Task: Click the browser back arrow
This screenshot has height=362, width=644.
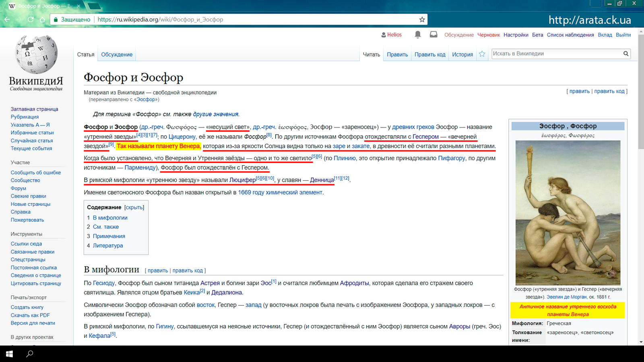Action: point(7,19)
